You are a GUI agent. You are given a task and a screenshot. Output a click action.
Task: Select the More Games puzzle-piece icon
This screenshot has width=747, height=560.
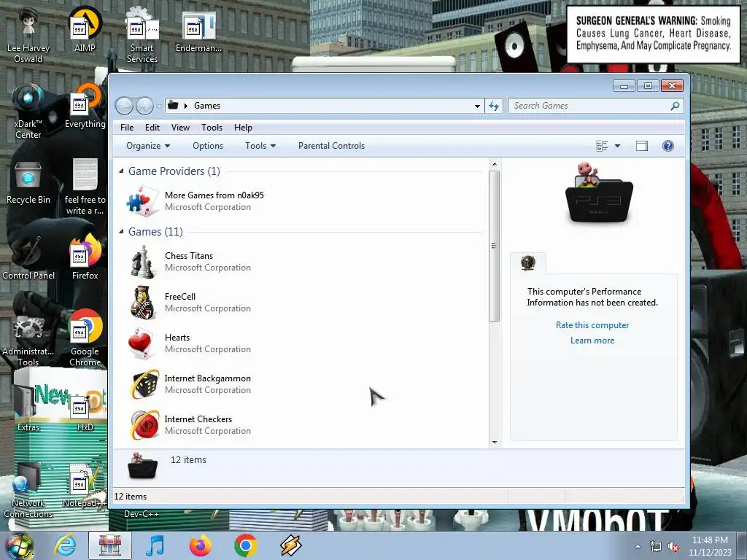[x=142, y=201]
